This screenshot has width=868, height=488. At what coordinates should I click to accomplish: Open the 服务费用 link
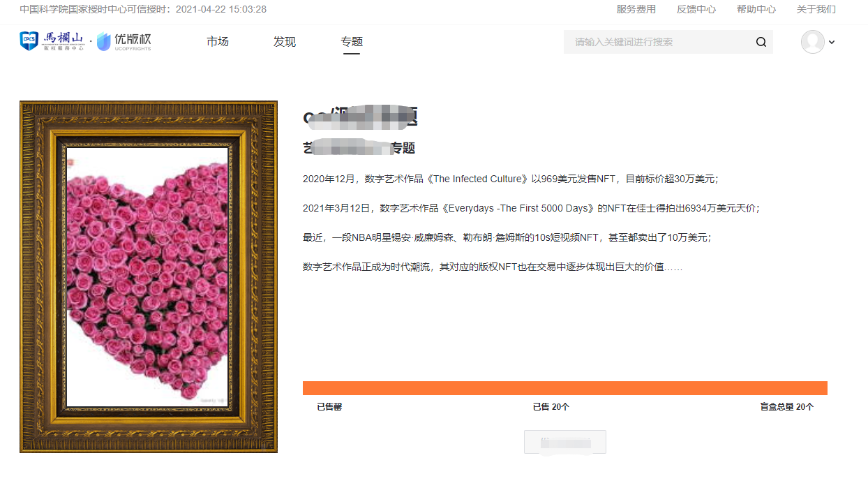(x=636, y=9)
